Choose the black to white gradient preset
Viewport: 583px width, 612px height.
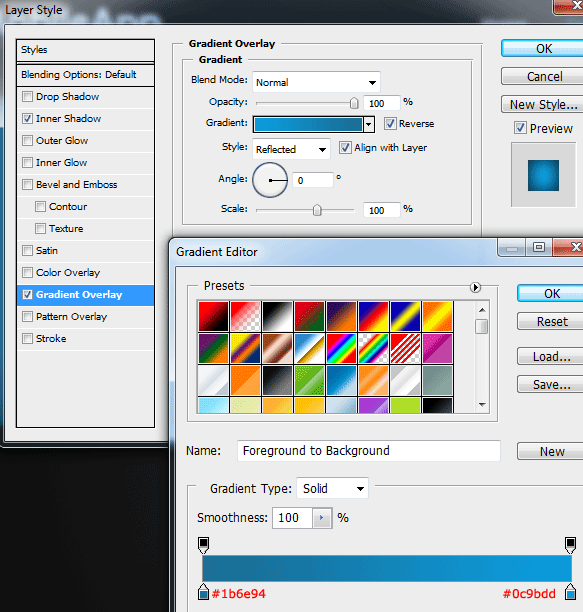click(x=277, y=316)
